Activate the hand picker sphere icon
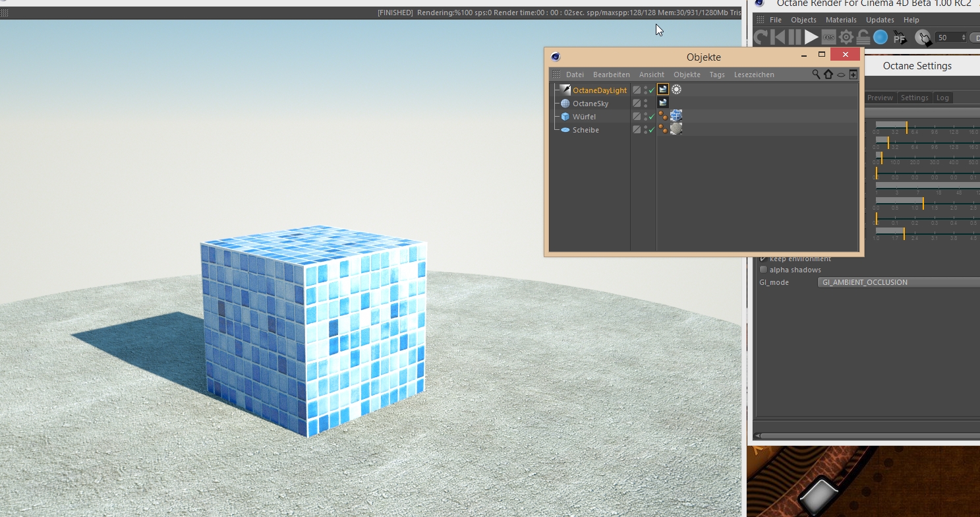Viewport: 980px width, 517px height. pyautogui.click(x=924, y=38)
